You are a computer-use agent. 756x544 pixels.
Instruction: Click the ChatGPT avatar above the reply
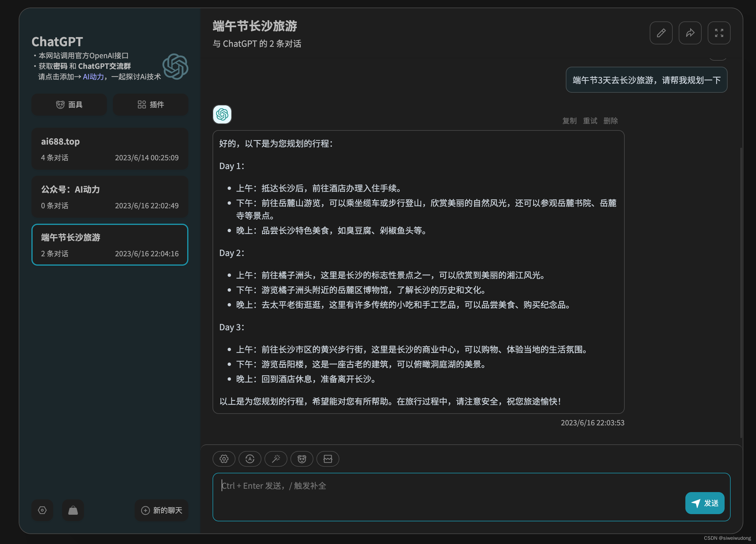[x=222, y=114]
